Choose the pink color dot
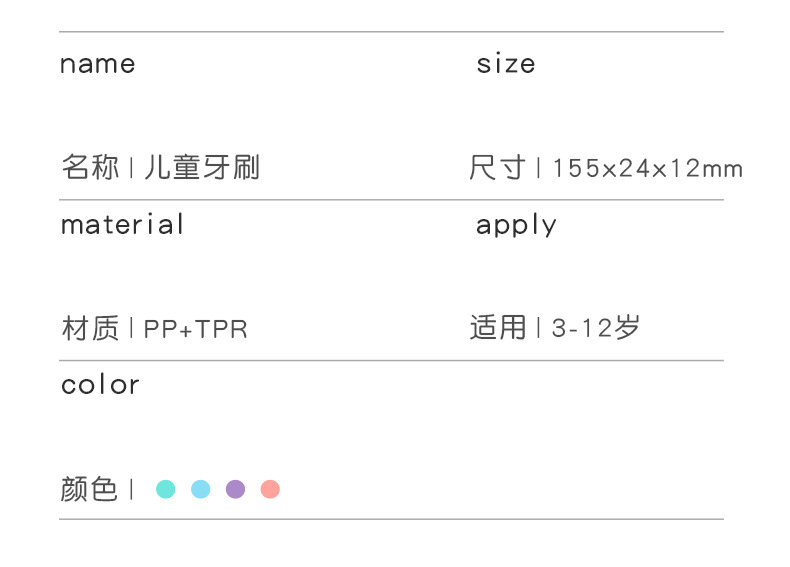This screenshot has width=790, height=567. 270,489
